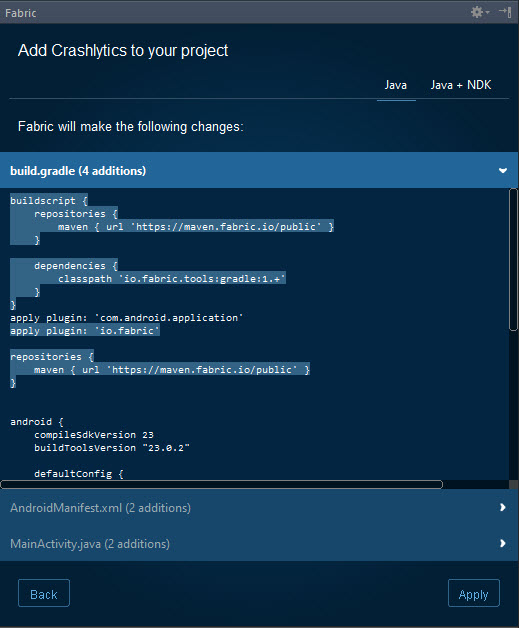Expand the AndroidManifest.xml additions section

503,507
